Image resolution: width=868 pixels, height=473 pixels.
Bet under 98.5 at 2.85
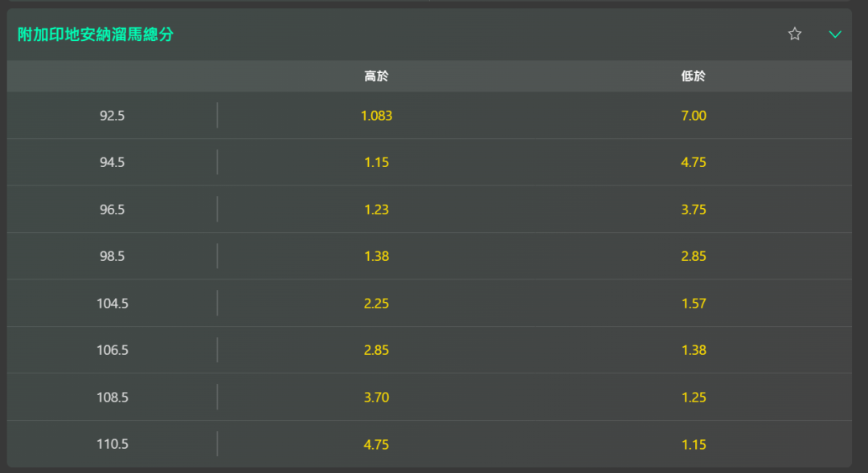pyautogui.click(x=693, y=256)
